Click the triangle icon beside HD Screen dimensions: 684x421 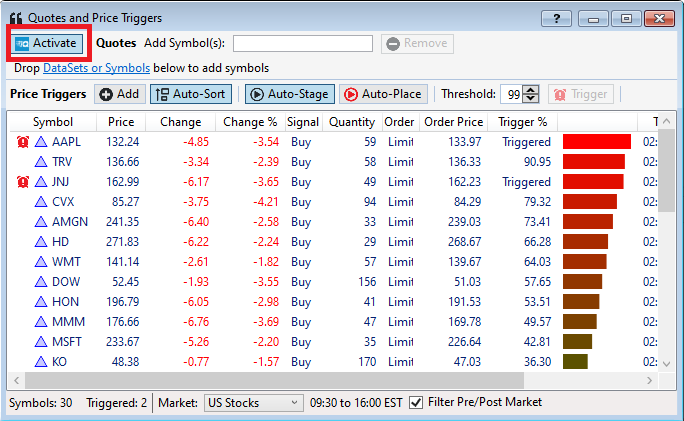coord(41,242)
